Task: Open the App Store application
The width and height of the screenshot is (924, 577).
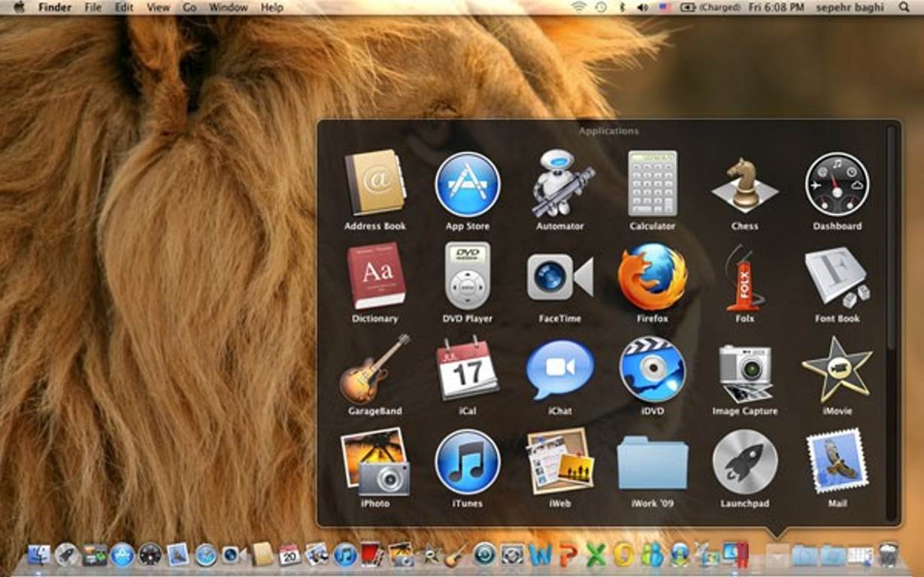Action: (x=467, y=185)
